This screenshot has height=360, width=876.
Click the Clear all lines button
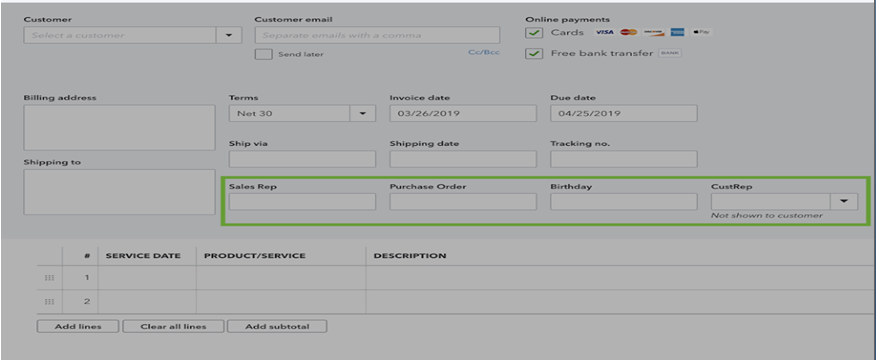[173, 326]
